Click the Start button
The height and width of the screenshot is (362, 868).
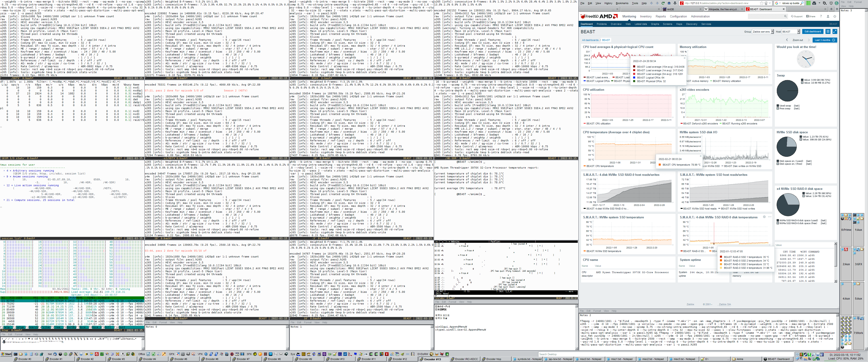tap(6, 354)
